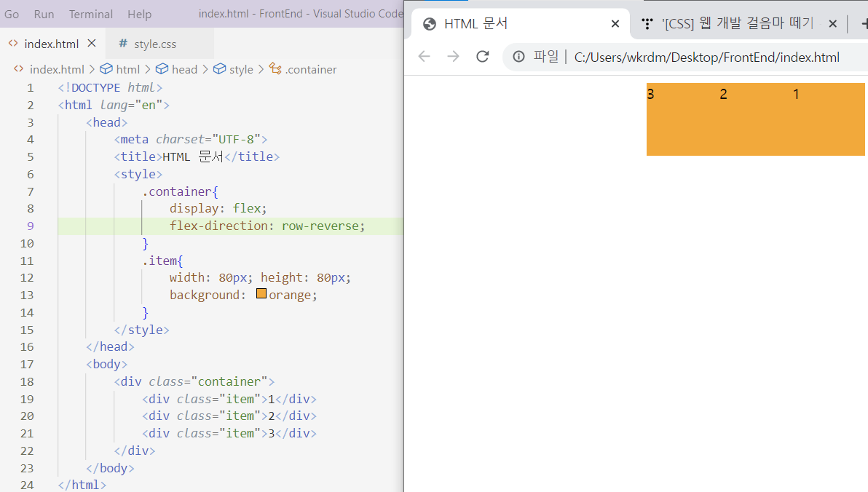
Task: Click the 'background:' property text
Action: (x=208, y=295)
